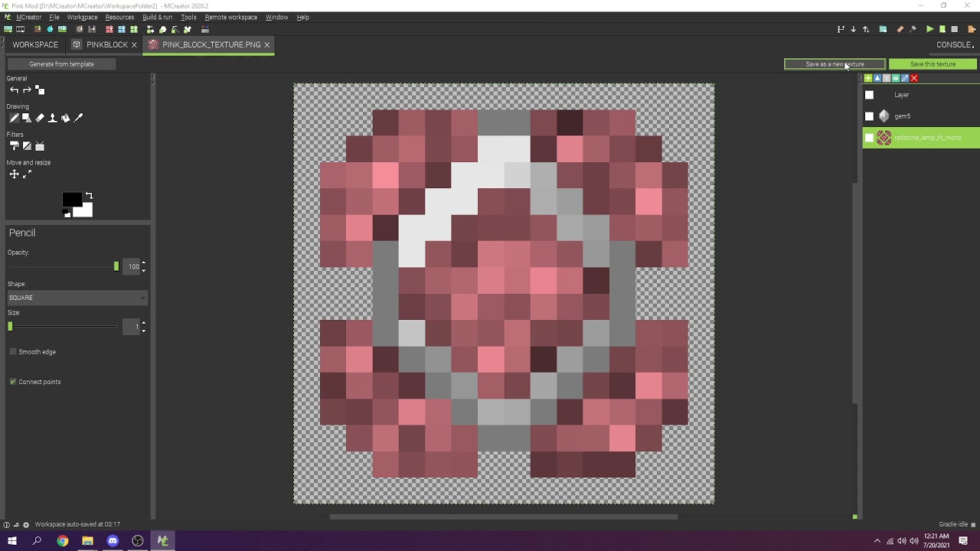Open Google Chrome from taskbar

(63, 541)
